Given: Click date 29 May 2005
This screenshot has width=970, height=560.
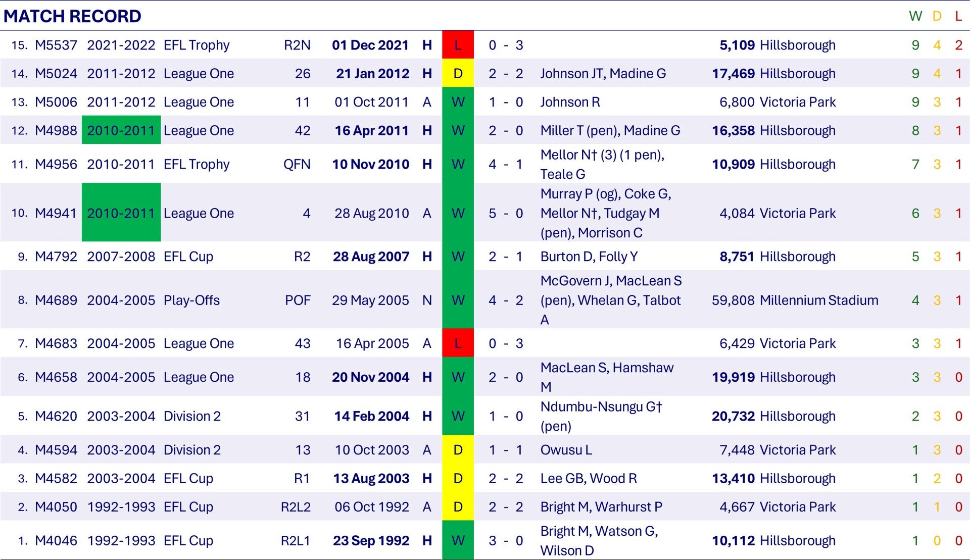Looking at the screenshot, I should [x=370, y=300].
